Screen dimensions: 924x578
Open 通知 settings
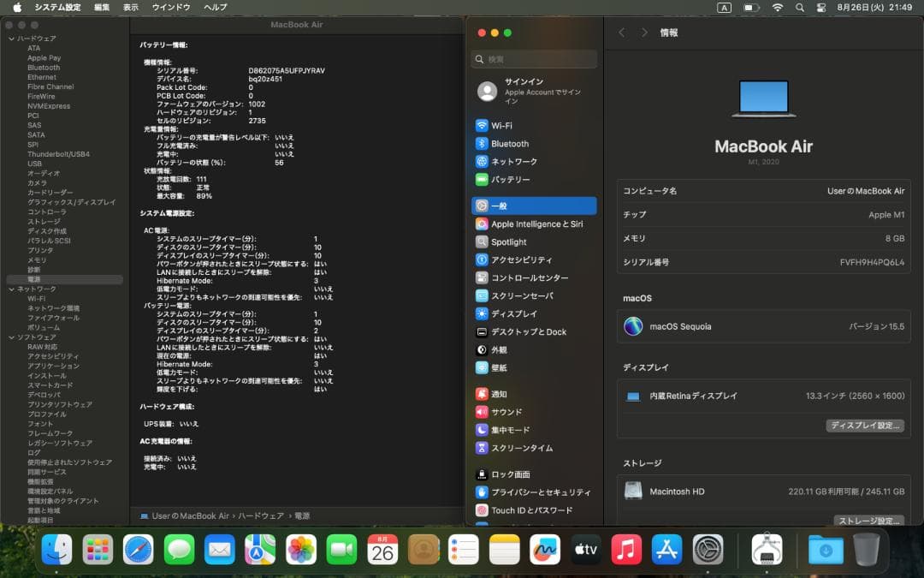534,394
